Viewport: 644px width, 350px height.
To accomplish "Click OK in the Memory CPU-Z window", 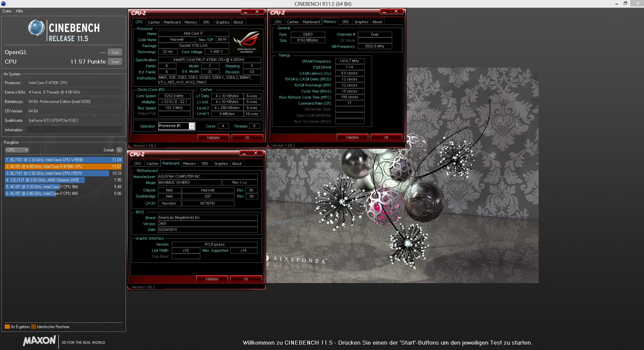I will click(x=386, y=137).
